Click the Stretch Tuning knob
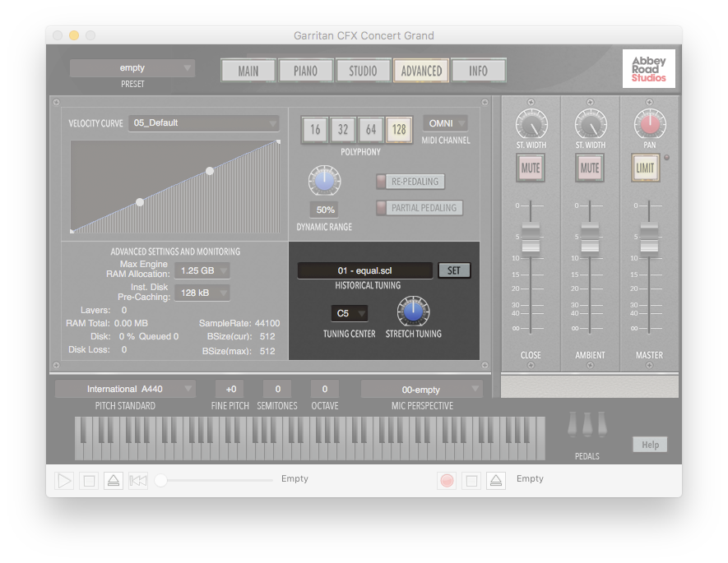This screenshot has width=728, height=563. point(413,311)
